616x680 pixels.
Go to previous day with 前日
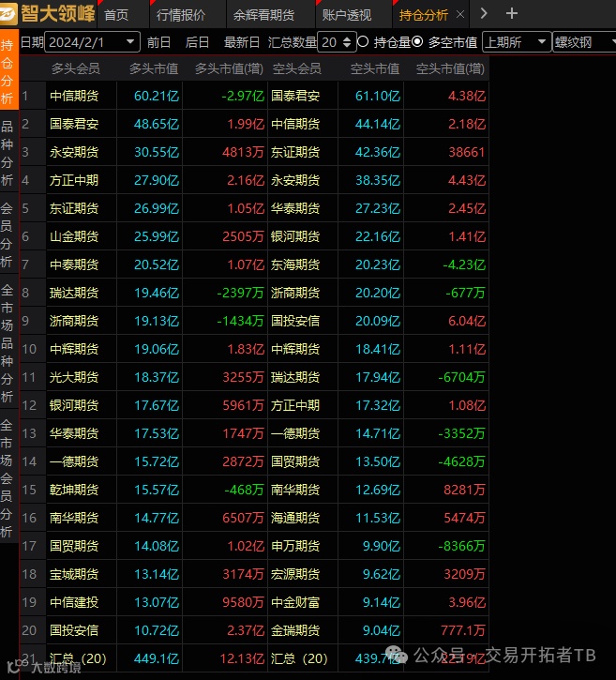click(x=158, y=42)
